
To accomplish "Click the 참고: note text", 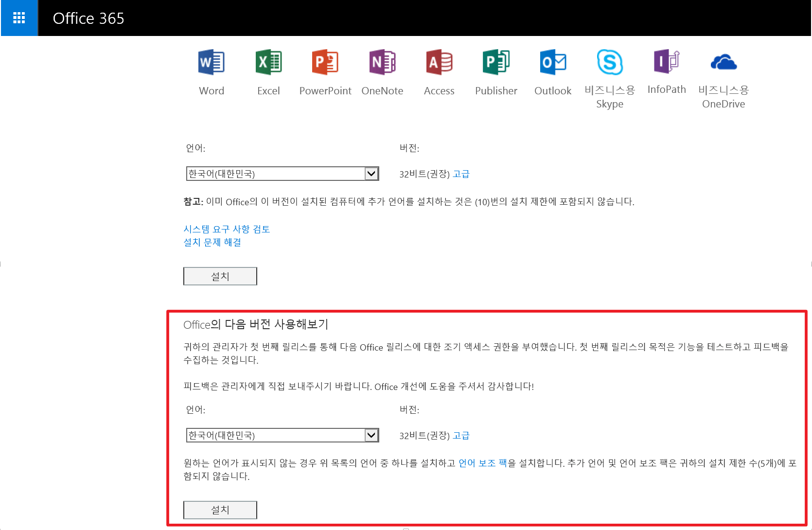I will pos(409,201).
